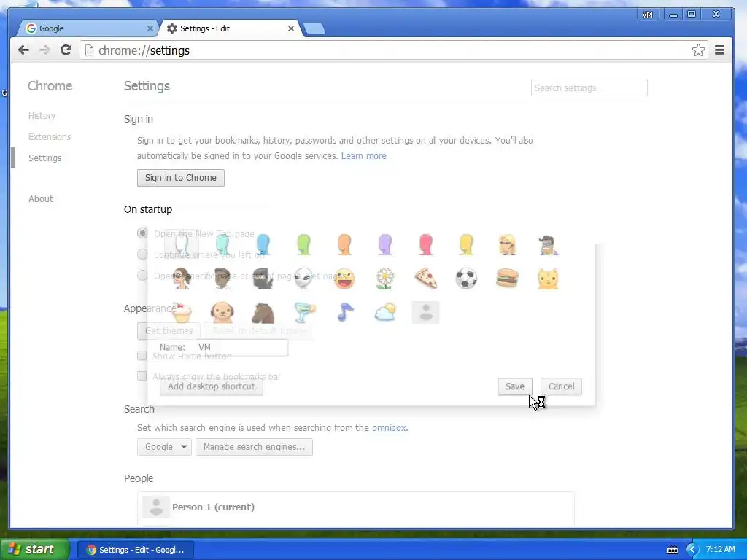The width and height of the screenshot is (747, 560).
Task: Choose the hamburger avatar
Action: click(x=507, y=279)
